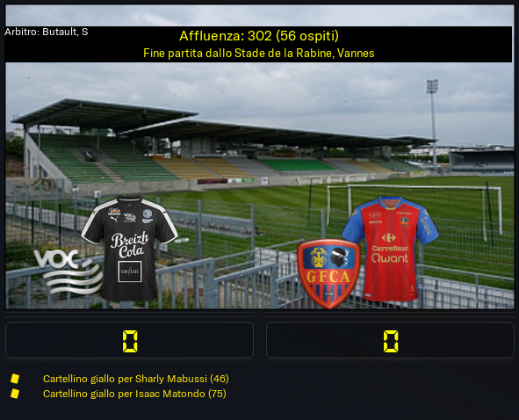
Task: Click the Puma logo on black shirt
Action: pyautogui.click(x=114, y=219)
